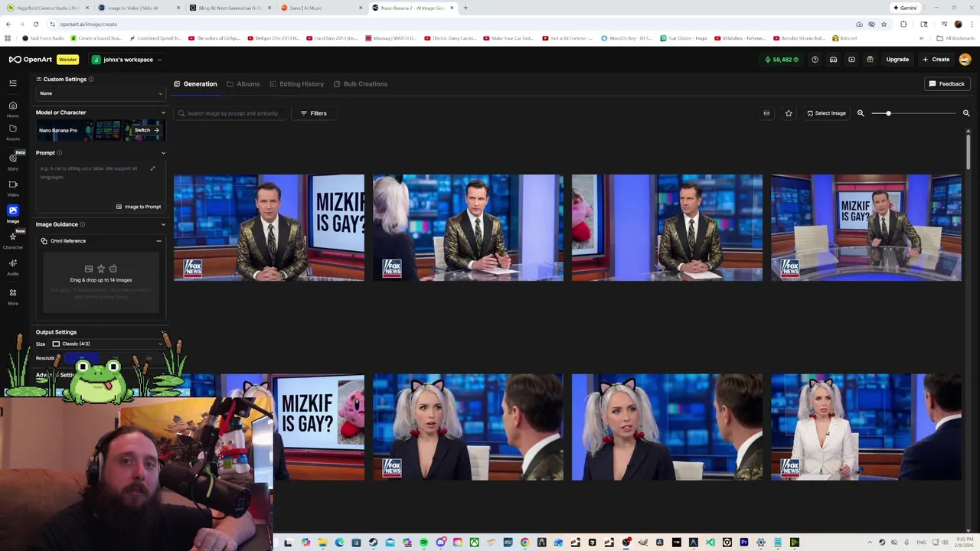Open Spotify from the taskbar

(423, 543)
